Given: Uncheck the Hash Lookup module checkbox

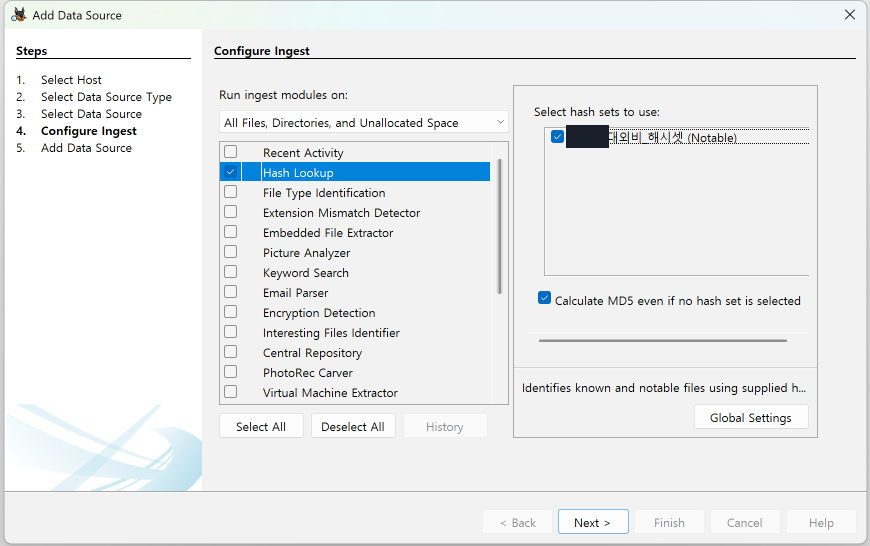Looking at the screenshot, I should [x=230, y=172].
